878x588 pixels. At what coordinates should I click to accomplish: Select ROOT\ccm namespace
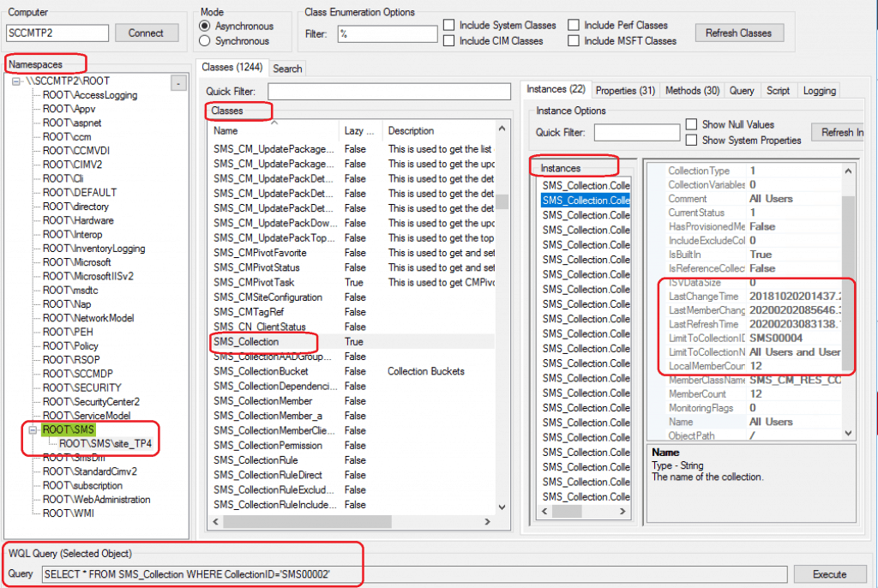67,136
